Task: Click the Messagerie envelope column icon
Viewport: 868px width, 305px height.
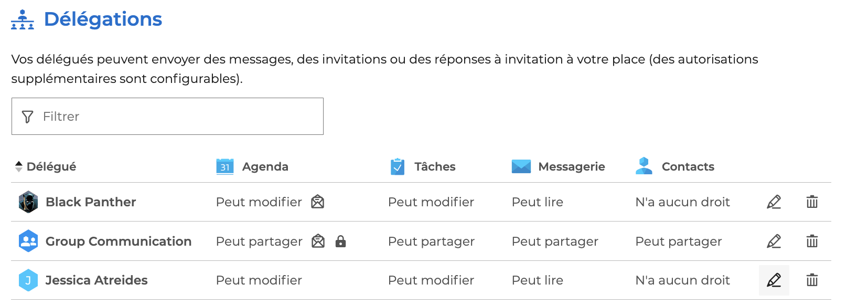Action: coord(521,166)
